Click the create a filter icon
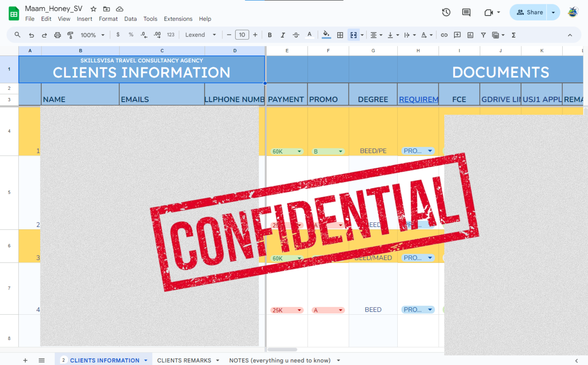The height and width of the screenshot is (365, 588). [x=483, y=35]
